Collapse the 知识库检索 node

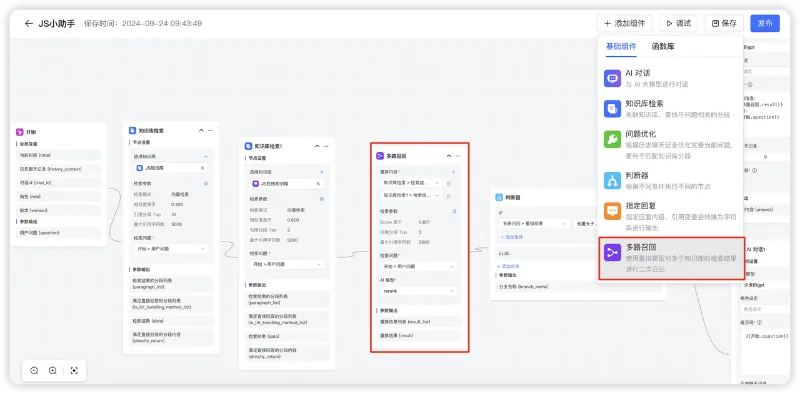[201, 130]
